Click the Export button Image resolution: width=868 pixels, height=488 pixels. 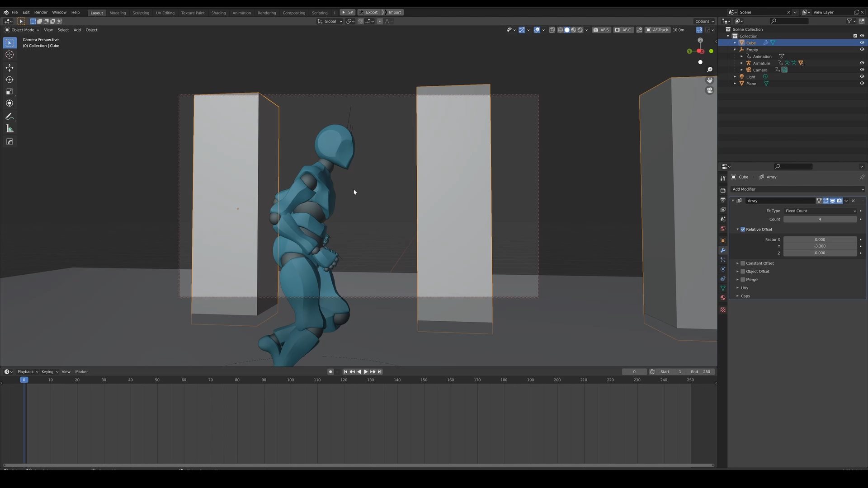tap(371, 12)
